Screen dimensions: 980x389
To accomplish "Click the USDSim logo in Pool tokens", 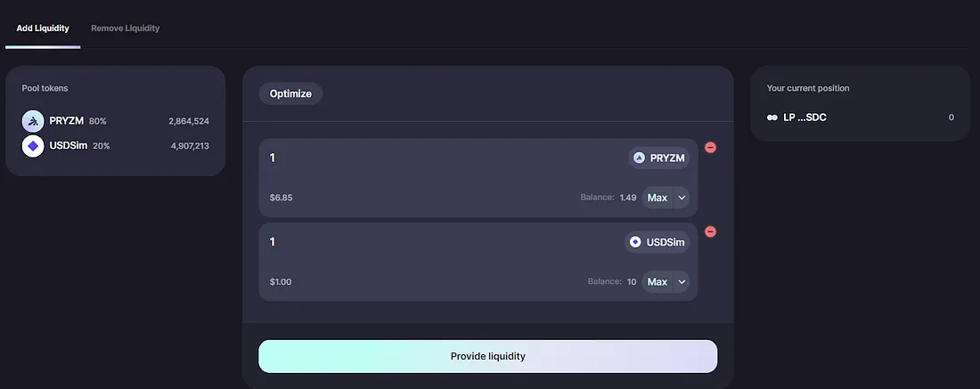I will [33, 145].
